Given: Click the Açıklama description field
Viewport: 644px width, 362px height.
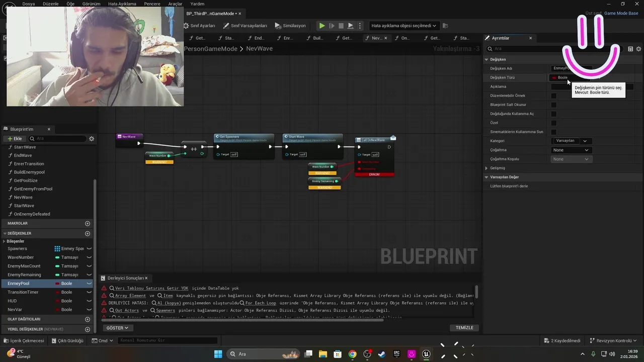Looking at the screenshot, I should 592,87.
